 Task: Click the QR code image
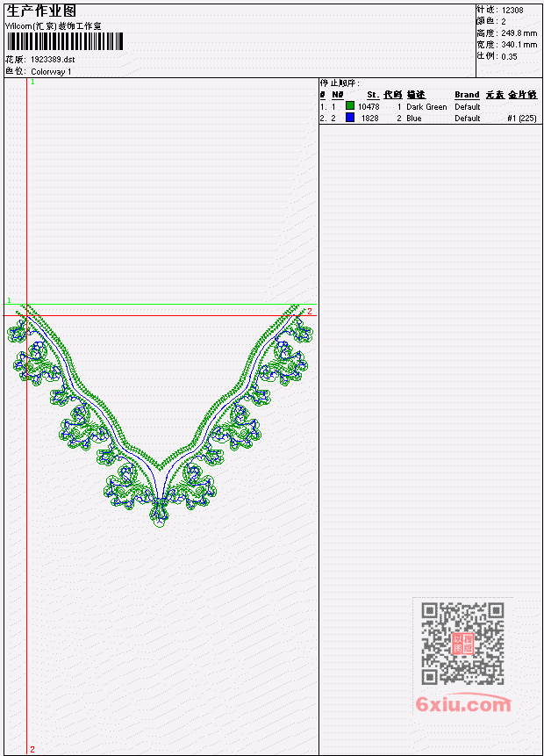tap(462, 644)
